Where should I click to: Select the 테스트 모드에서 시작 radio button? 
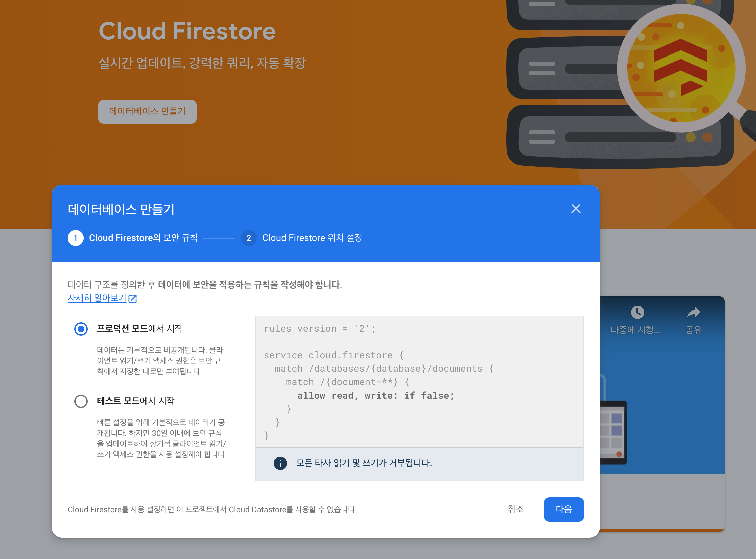tap(81, 401)
